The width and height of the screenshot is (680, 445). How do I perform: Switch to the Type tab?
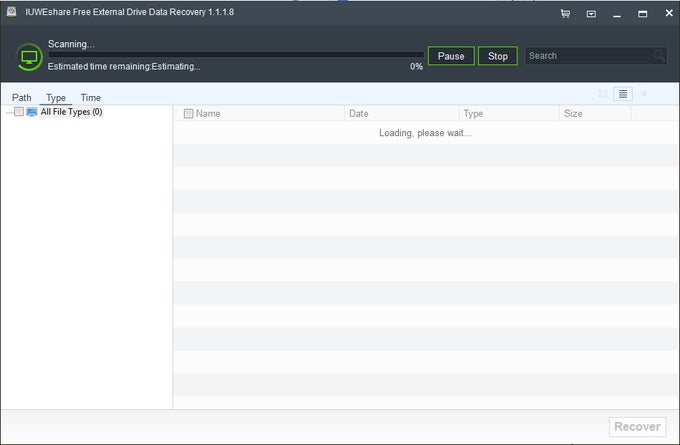point(56,98)
